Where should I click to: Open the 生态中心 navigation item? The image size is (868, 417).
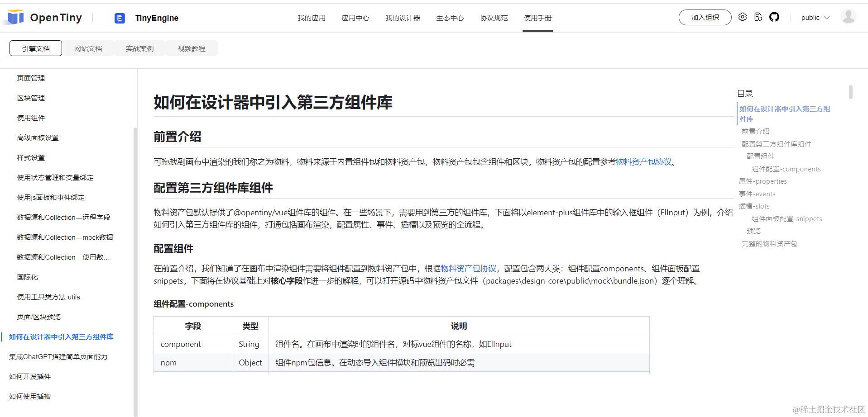(x=450, y=18)
